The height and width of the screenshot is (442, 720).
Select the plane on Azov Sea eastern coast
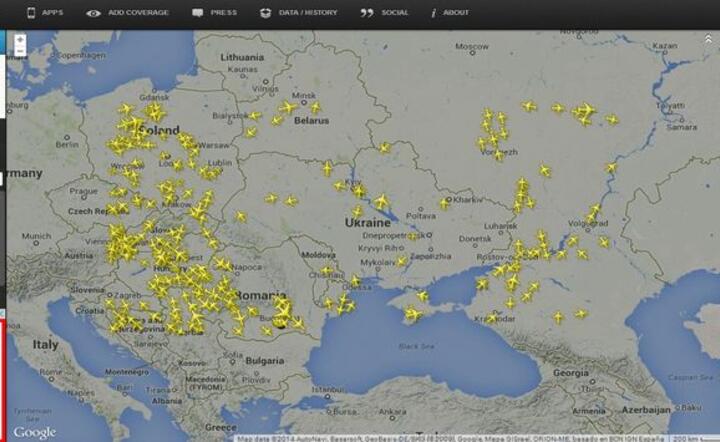pos(482,284)
